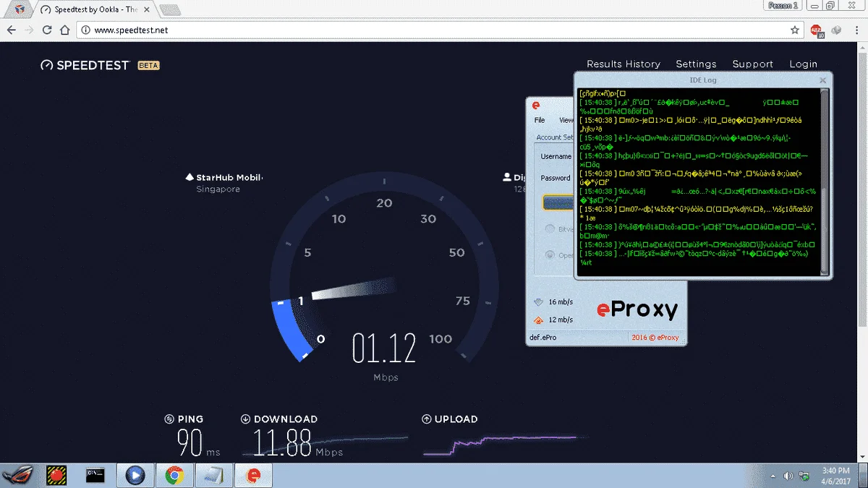Viewport: 868px width, 488px height.
Task: Click the gray cube extension icon
Action: pos(835,30)
